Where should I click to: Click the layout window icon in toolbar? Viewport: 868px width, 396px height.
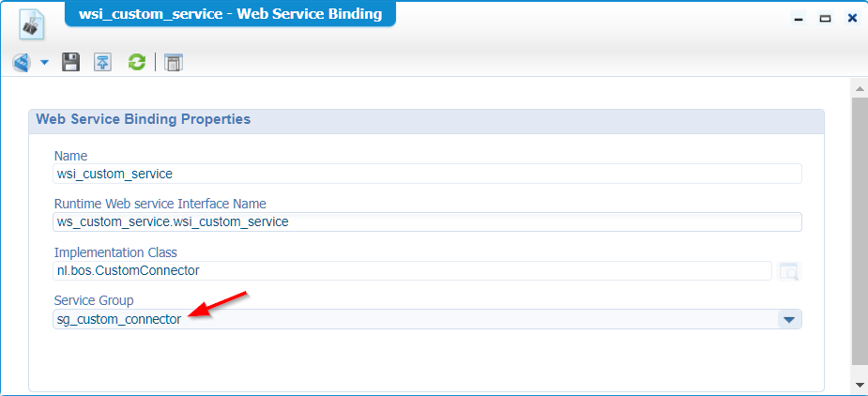pyautogui.click(x=173, y=63)
